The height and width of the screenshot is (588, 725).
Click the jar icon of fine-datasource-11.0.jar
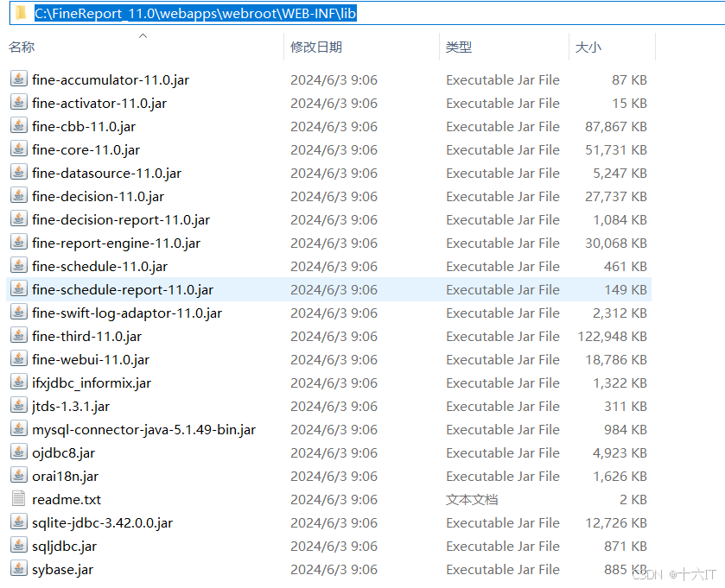(x=18, y=173)
